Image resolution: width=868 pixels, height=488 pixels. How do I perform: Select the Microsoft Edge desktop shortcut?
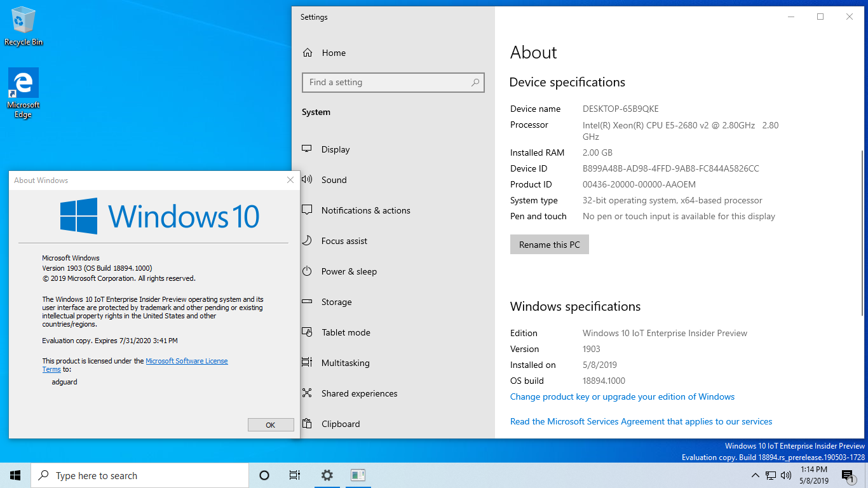tap(24, 93)
